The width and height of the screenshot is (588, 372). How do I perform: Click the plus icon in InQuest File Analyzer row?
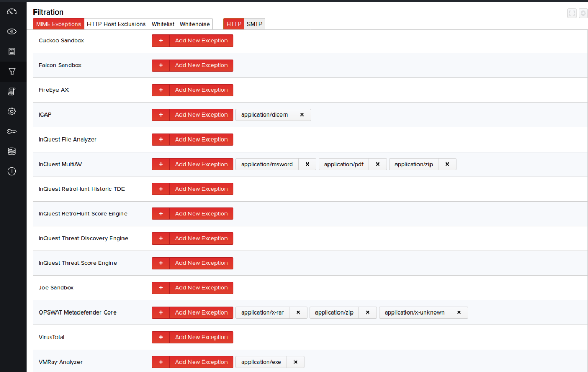click(161, 140)
